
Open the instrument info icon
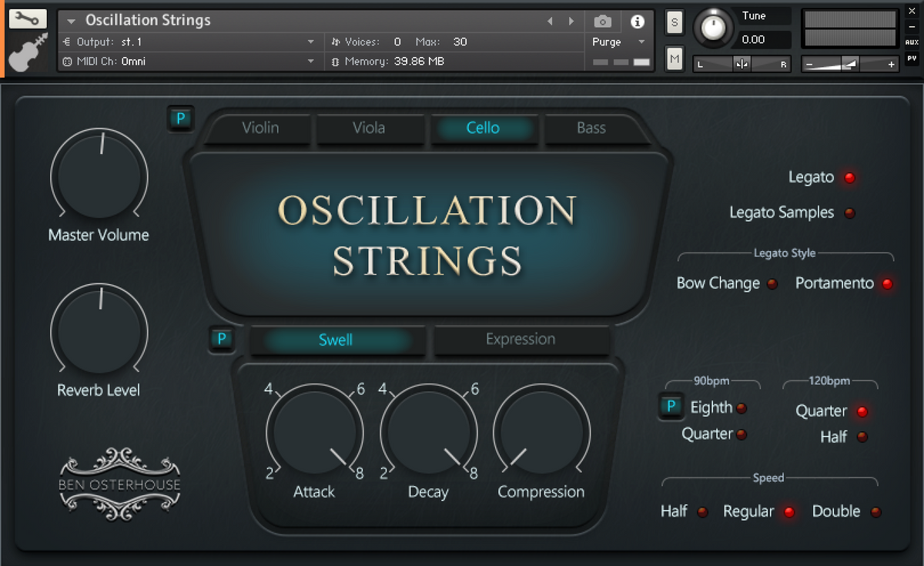click(638, 22)
